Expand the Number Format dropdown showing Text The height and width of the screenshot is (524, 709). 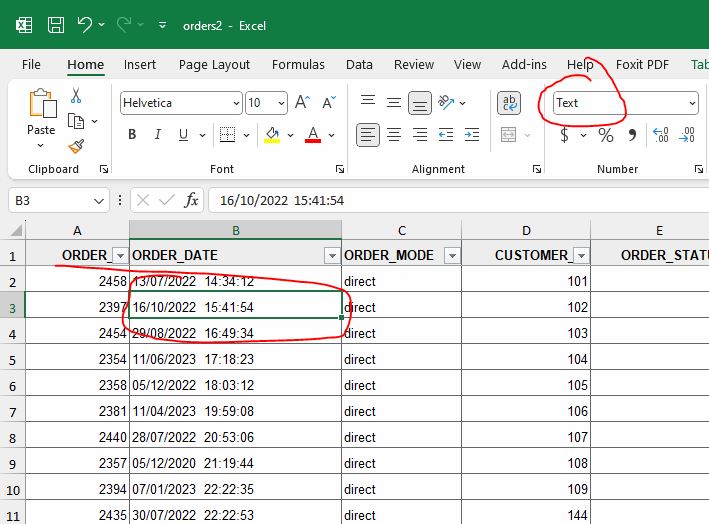(x=692, y=103)
